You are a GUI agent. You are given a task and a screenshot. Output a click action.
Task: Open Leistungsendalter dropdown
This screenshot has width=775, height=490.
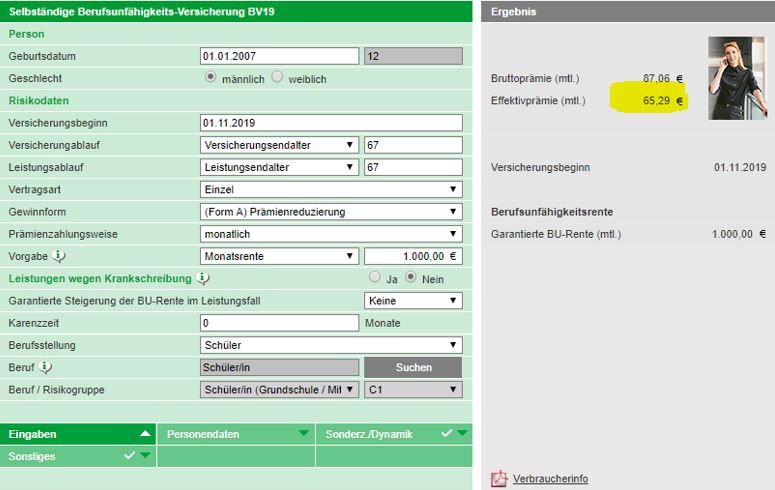tap(279, 167)
